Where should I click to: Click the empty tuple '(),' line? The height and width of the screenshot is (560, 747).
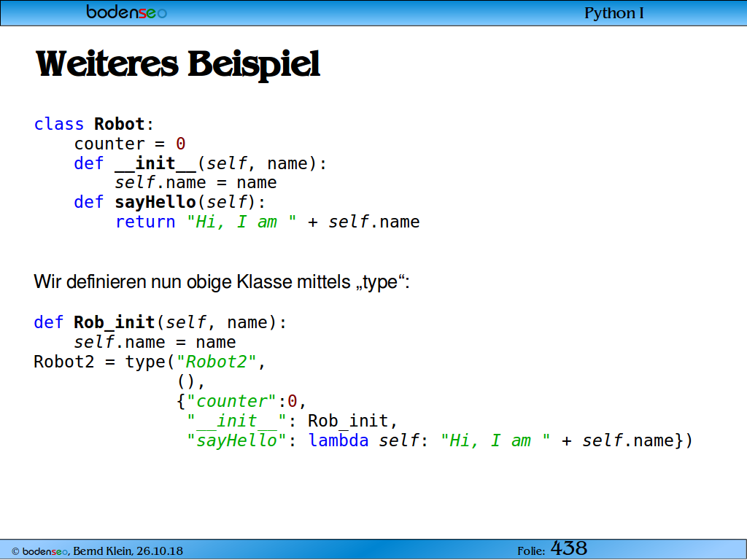click(x=190, y=381)
